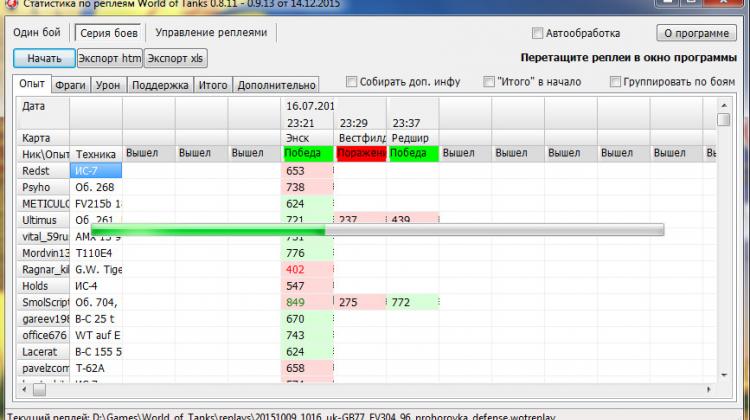Click the Об. 268 vehicle cell
This screenshot has height=420, width=750.
tap(96, 187)
